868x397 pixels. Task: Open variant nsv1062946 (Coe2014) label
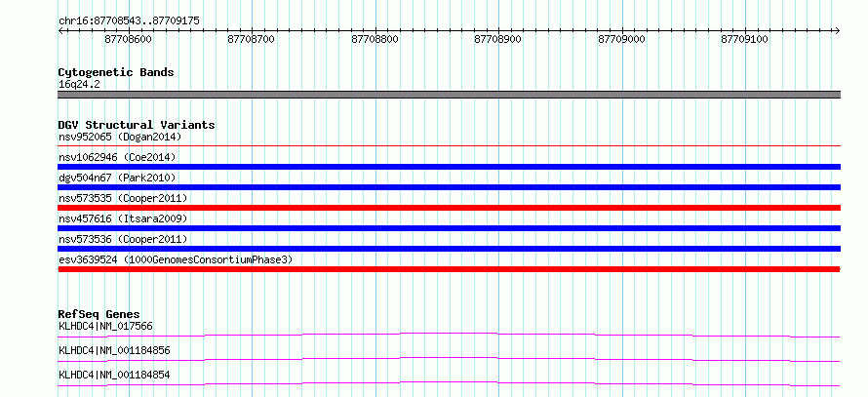117,157
